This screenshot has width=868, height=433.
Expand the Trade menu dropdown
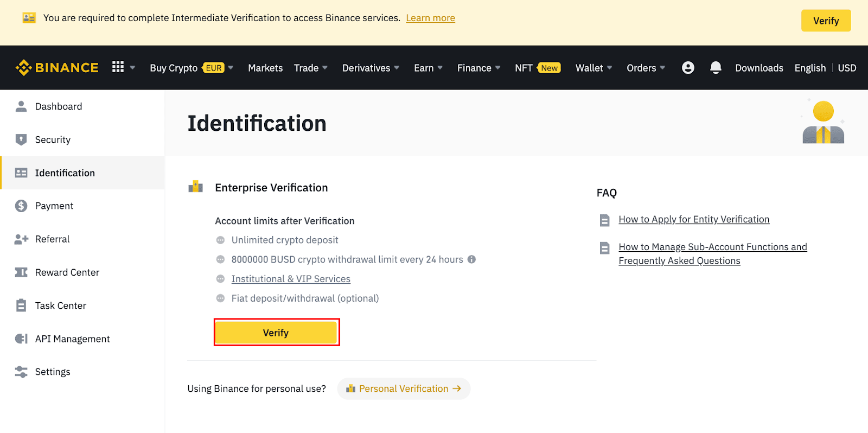[325, 68]
